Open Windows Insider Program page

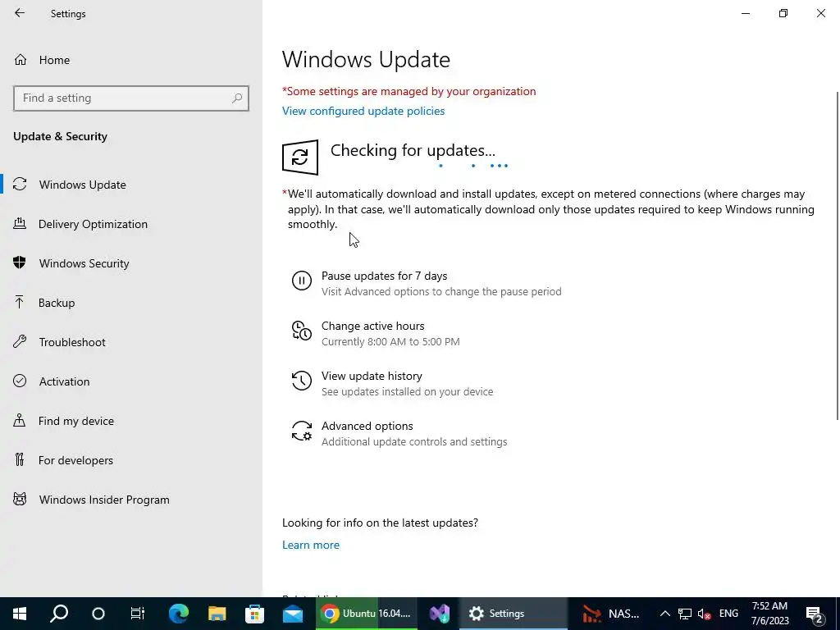click(131, 500)
